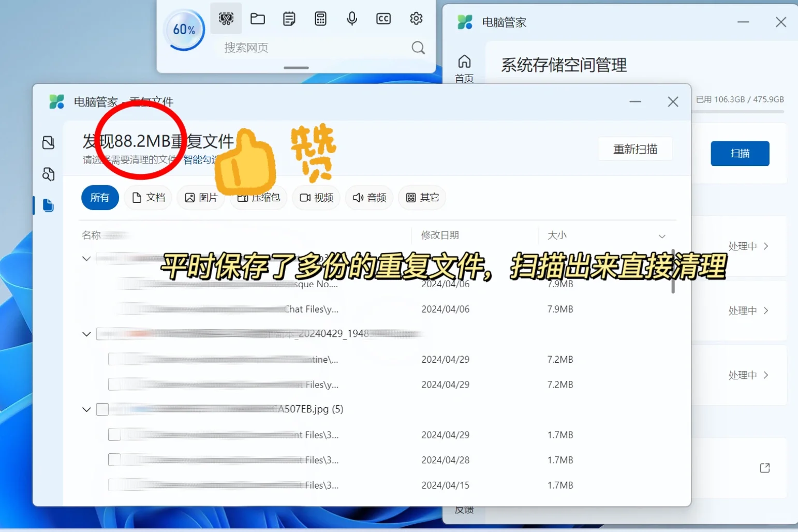The height and width of the screenshot is (532, 798).
Task: Open the folder icon in the floating toolbar
Action: (x=258, y=18)
